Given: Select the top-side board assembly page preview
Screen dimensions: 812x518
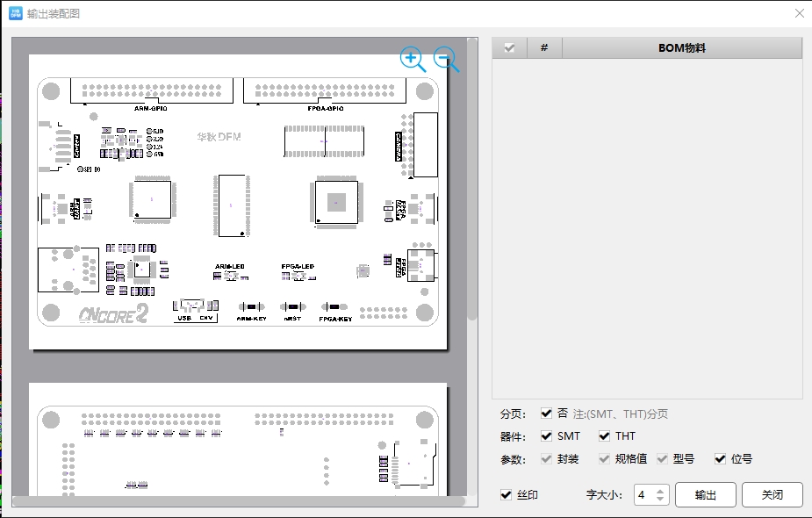Looking at the screenshot, I should point(238,202).
